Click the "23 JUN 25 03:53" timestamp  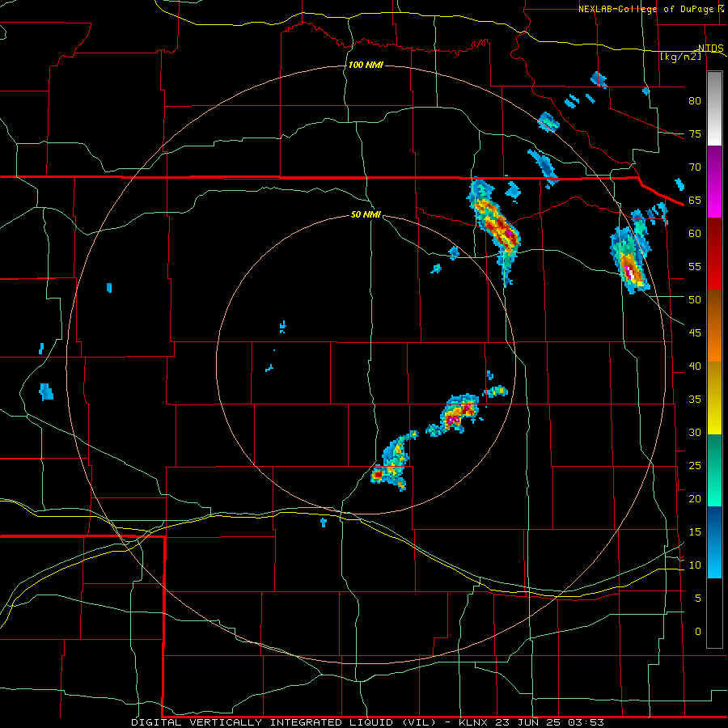[550, 722]
